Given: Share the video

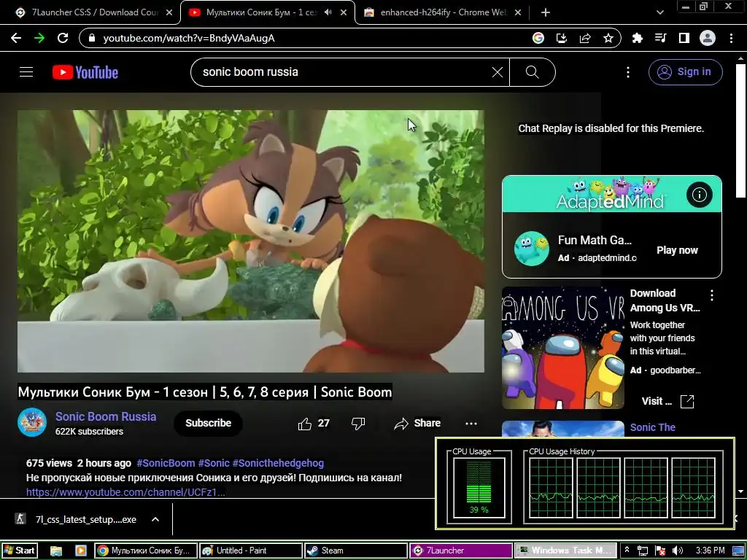Looking at the screenshot, I should 417,424.
